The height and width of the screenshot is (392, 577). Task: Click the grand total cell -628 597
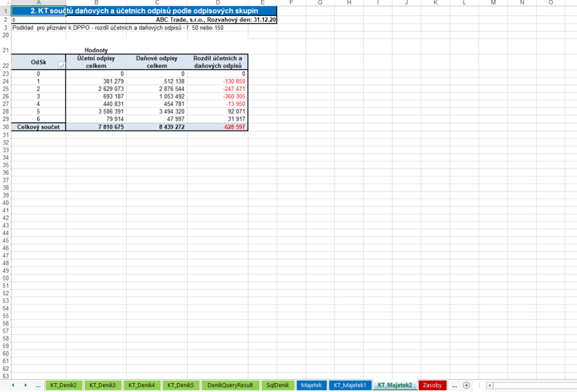coord(218,127)
